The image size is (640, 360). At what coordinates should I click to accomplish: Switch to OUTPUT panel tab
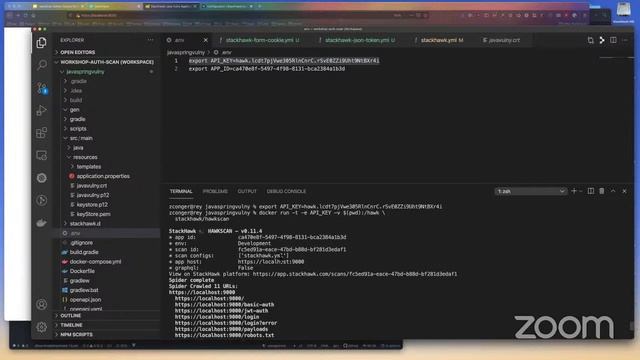pyautogui.click(x=247, y=191)
